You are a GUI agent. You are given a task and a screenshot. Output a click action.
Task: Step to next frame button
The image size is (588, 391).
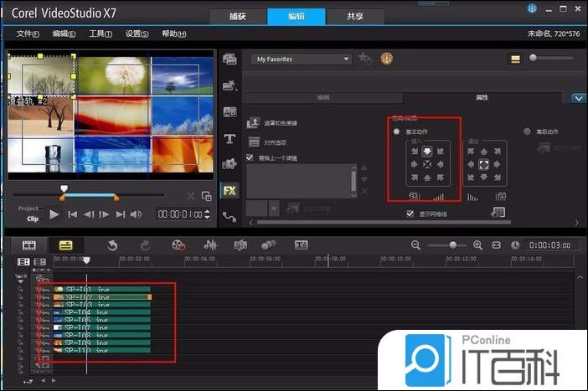(104, 214)
